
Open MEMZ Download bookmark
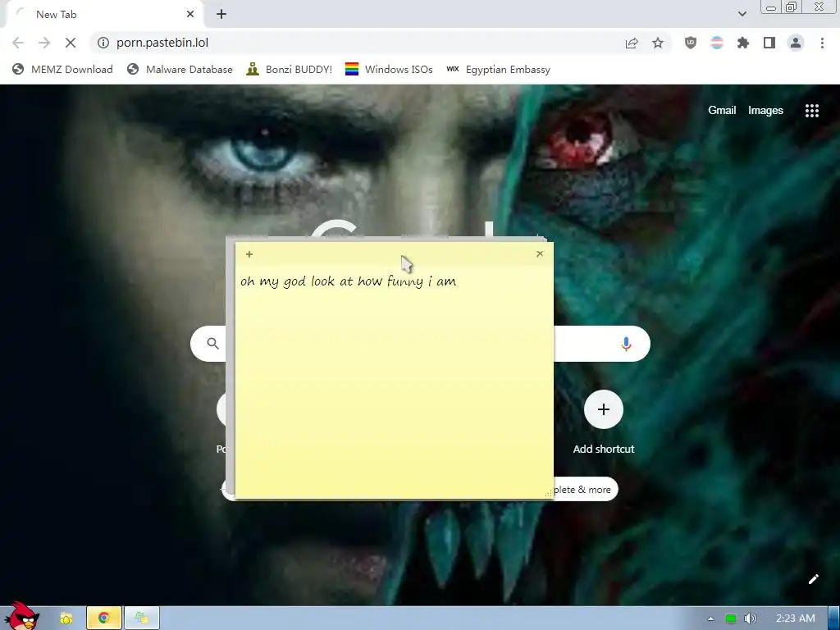pos(62,70)
